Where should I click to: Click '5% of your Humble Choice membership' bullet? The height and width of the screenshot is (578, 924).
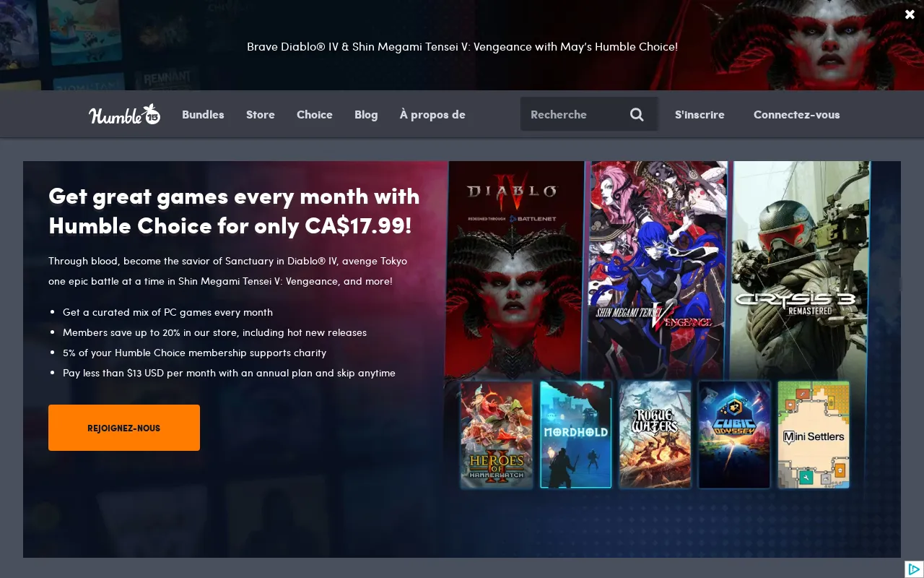click(194, 353)
